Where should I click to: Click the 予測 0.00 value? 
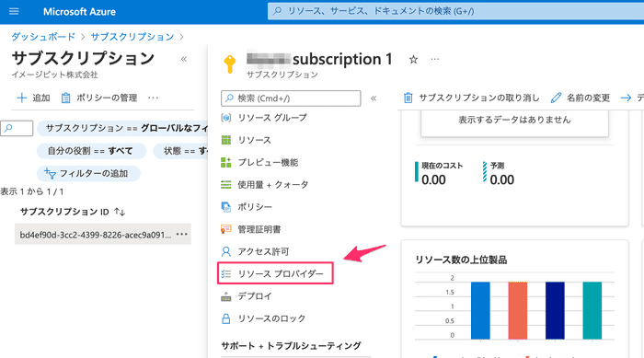pos(502,180)
